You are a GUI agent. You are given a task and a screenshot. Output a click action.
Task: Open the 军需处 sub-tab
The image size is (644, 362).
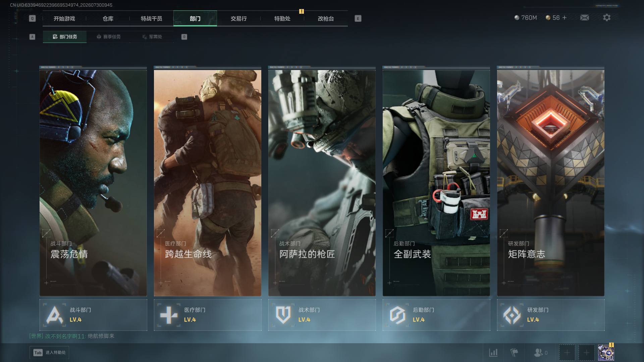(x=152, y=37)
